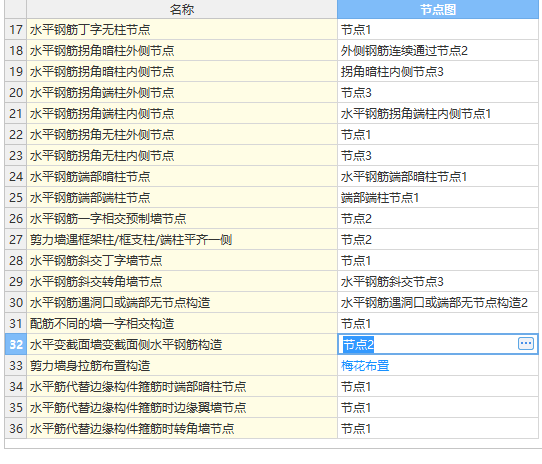
Task: Click the 水平钢筋斜交节点3 value cell
Action: coord(438,281)
